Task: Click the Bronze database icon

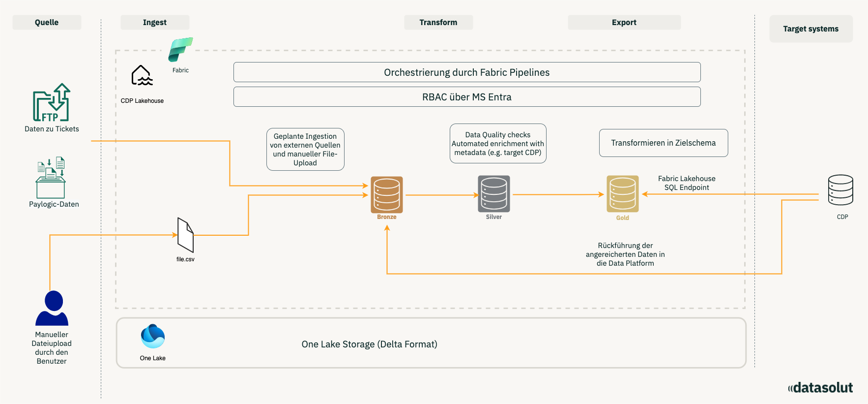Action: pos(387,194)
